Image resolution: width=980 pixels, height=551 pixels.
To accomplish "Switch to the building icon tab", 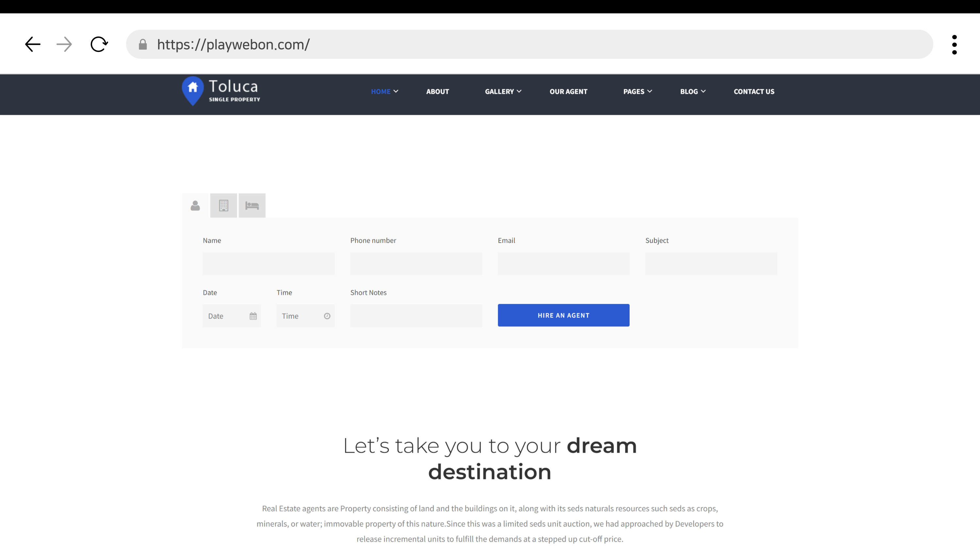I will (223, 206).
